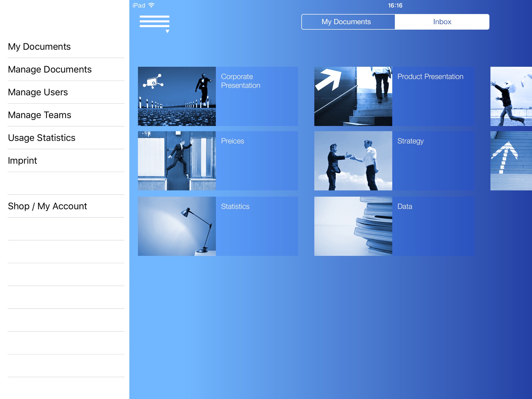This screenshot has width=532, height=399.
Task: Go to Manage Users
Action: point(38,92)
